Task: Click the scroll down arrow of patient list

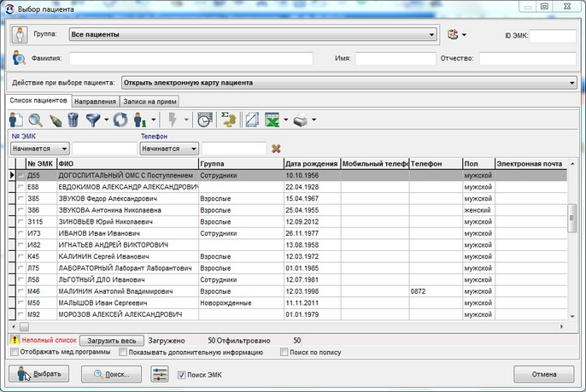Action: [572, 316]
